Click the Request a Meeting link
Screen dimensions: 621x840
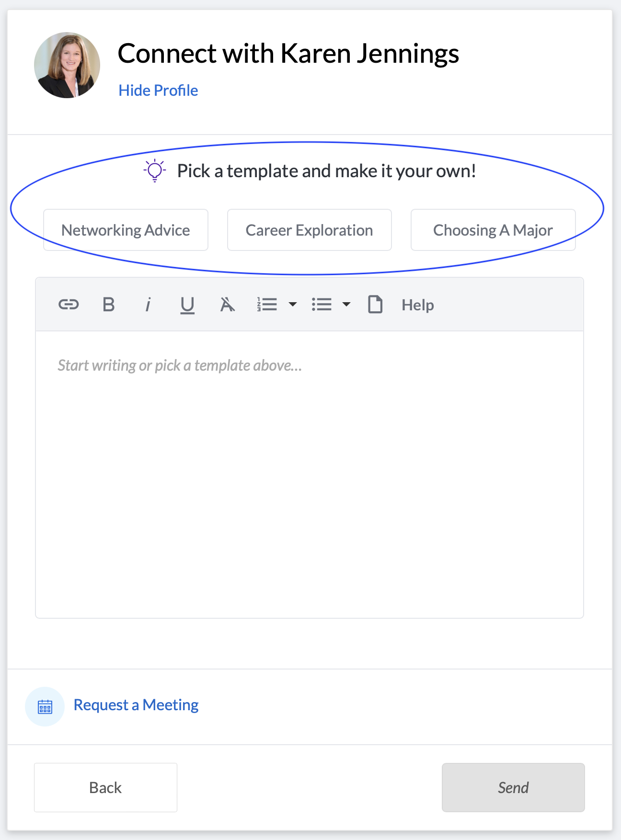point(136,705)
